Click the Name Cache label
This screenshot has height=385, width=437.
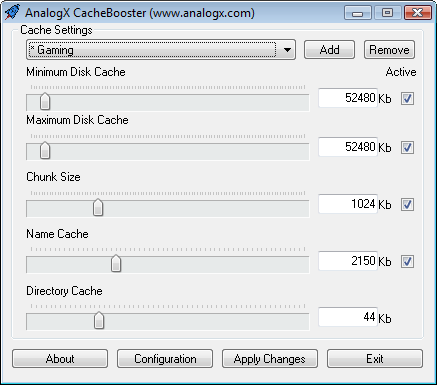[57, 234]
